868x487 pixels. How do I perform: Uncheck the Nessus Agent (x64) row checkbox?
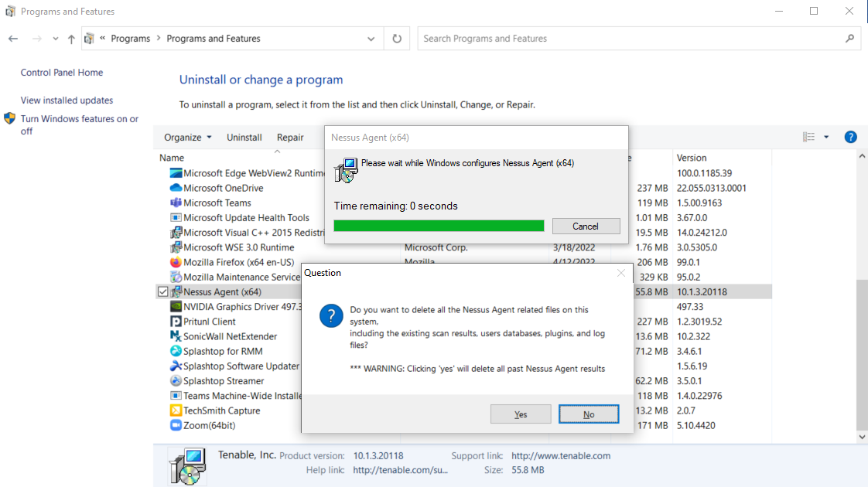click(x=162, y=291)
